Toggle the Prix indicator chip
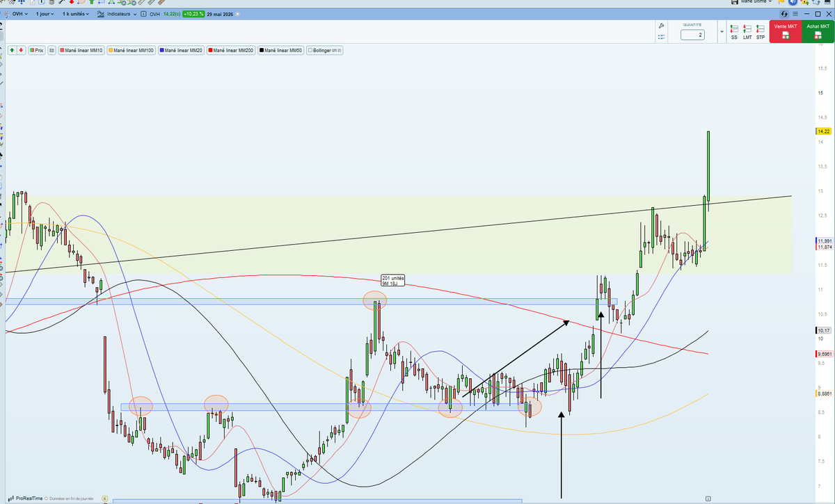This screenshot has width=835, height=504. coord(36,50)
